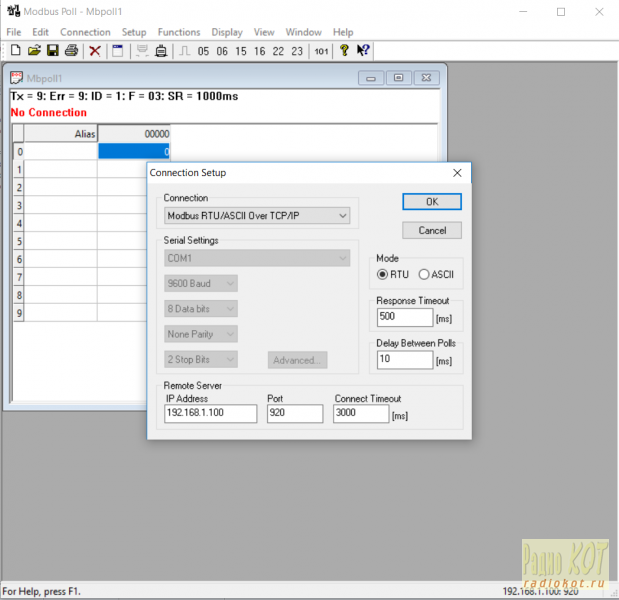Click the Delay Between Polls field

(x=405, y=360)
